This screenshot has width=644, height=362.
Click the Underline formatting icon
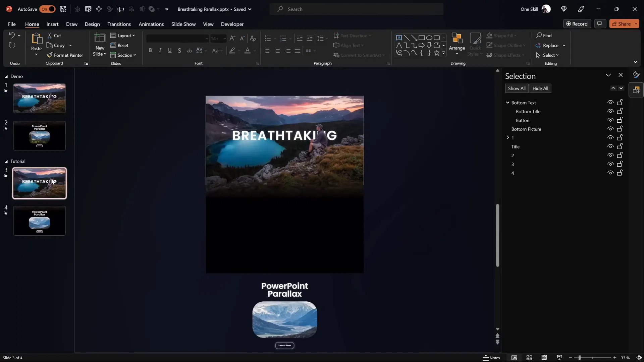pyautogui.click(x=170, y=50)
